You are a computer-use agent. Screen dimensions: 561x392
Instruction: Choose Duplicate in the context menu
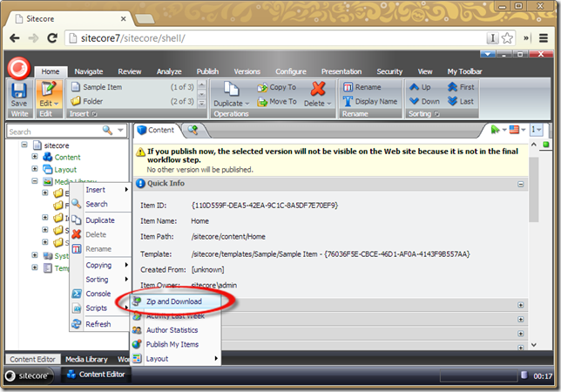[100, 220]
